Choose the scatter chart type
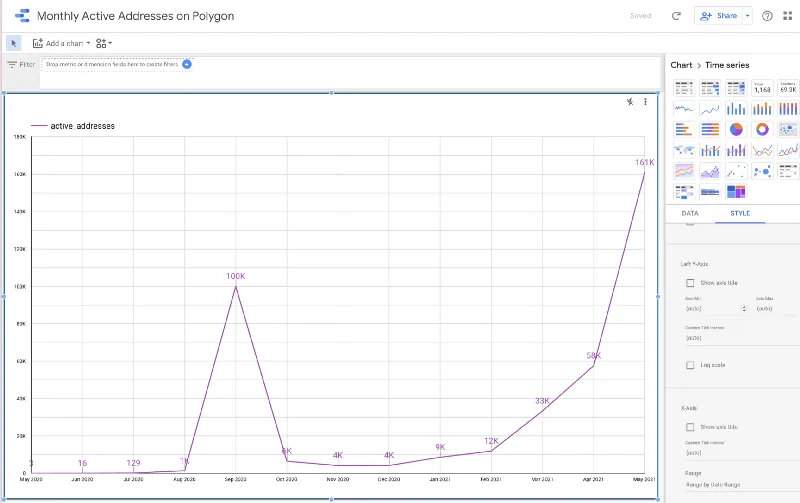This screenshot has width=800, height=503. click(736, 171)
